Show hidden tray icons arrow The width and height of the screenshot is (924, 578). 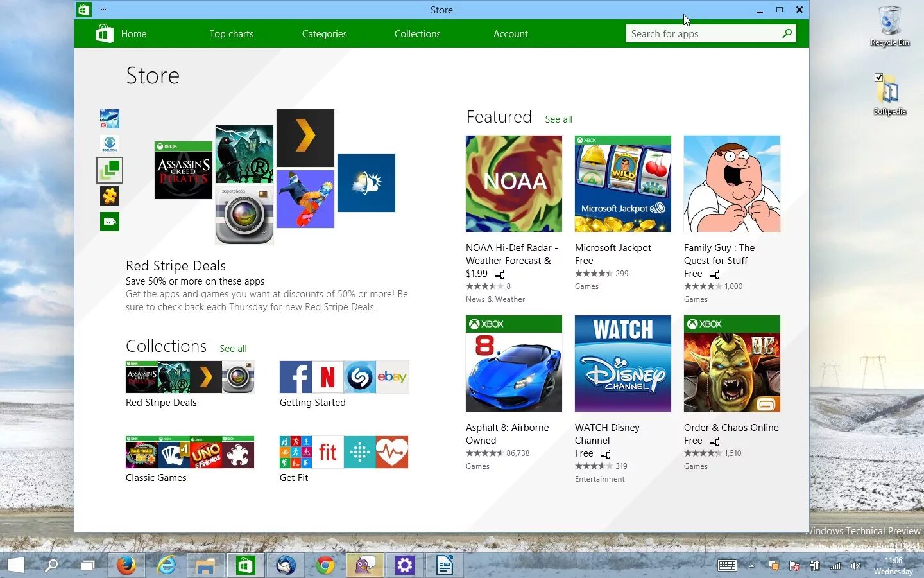[x=752, y=566]
